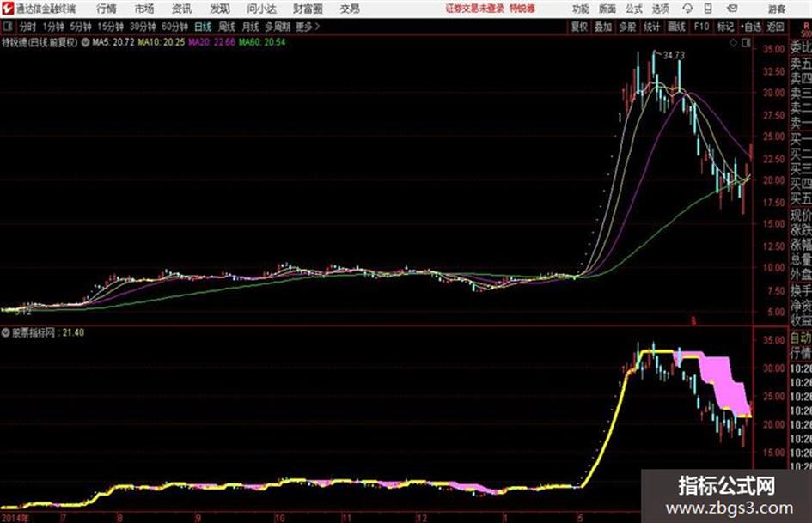812x523 pixels.
Task: Click the 标记 mark button
Action: click(x=725, y=27)
